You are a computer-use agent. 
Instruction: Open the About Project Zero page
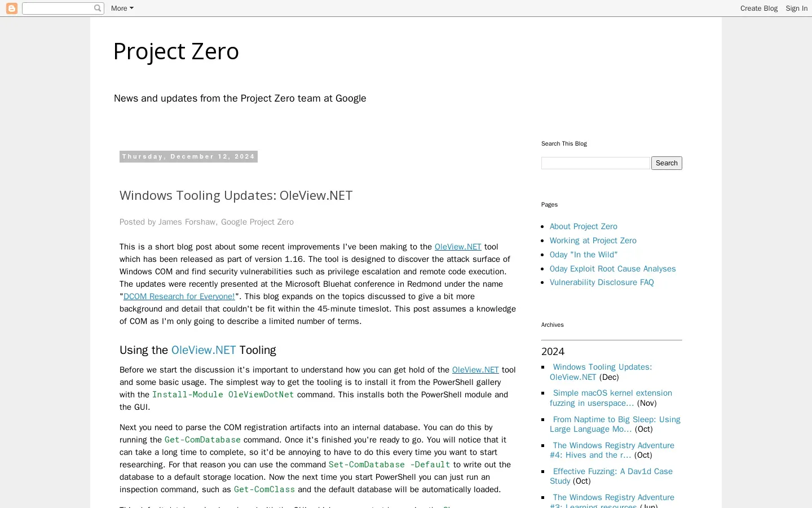[x=583, y=226]
